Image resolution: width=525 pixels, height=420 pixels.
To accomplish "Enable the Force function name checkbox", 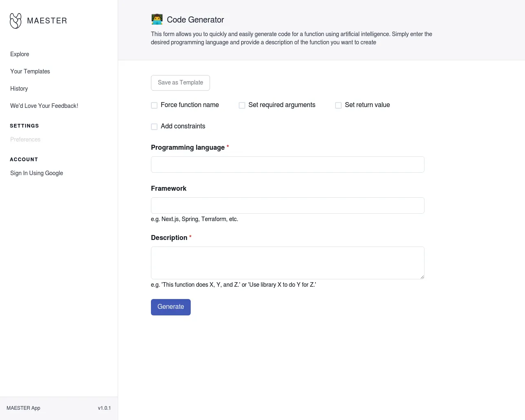I will tap(154, 105).
